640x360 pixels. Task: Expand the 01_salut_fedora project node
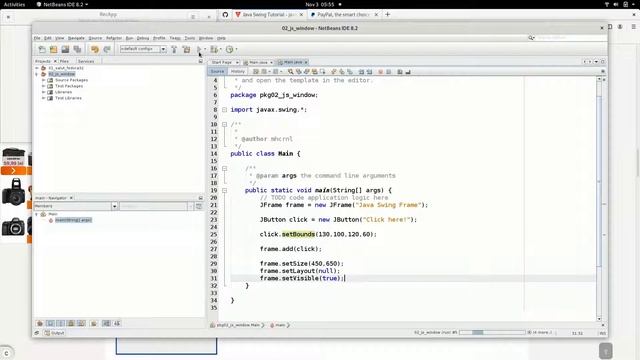[37, 68]
